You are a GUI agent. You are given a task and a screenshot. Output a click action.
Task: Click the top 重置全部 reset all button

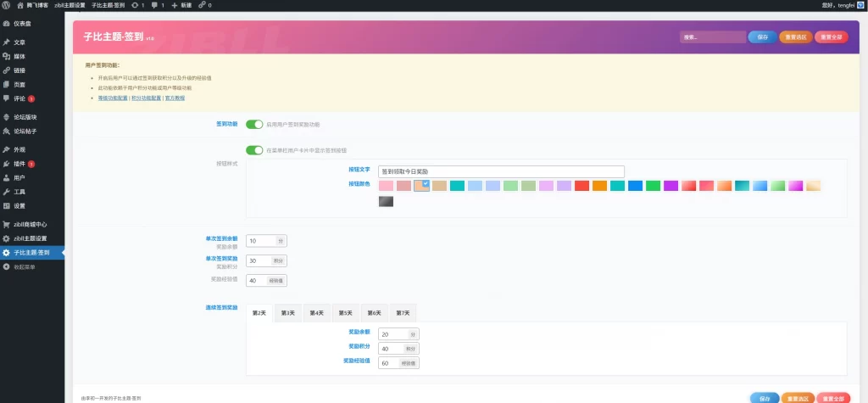tap(831, 37)
